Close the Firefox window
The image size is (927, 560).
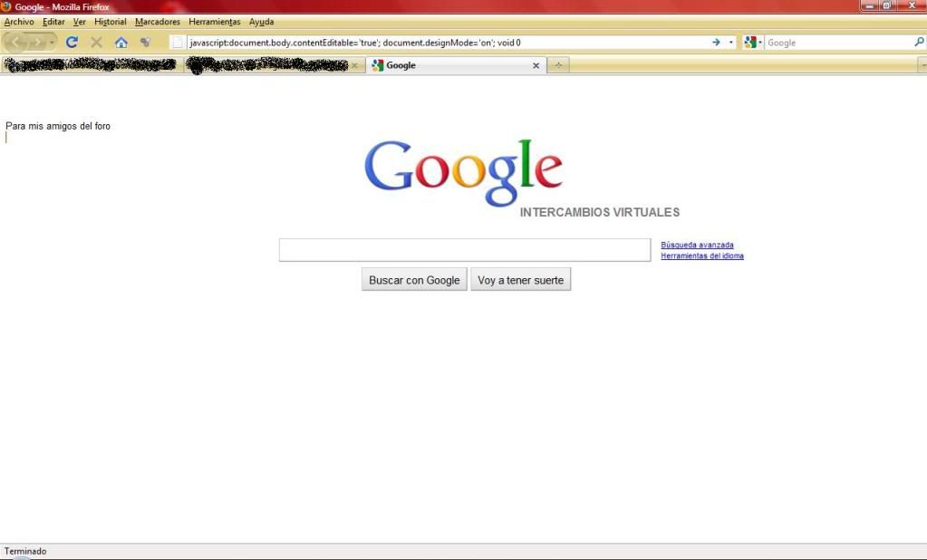911,5
